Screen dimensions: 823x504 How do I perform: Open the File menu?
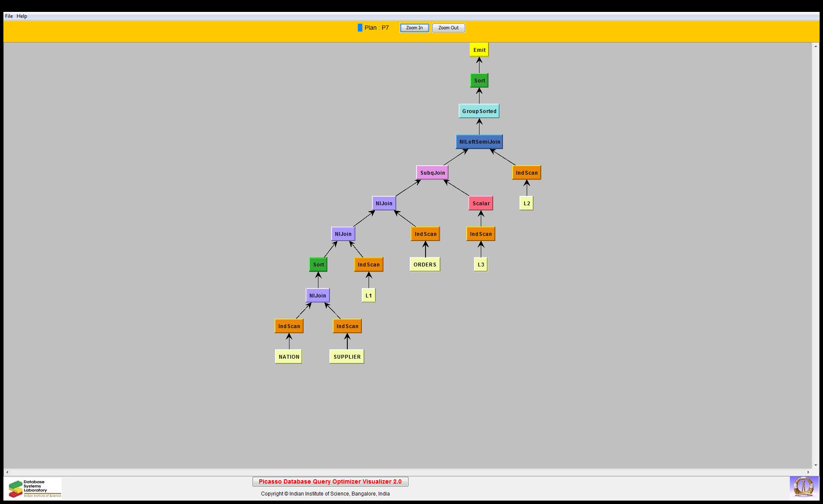tap(9, 16)
